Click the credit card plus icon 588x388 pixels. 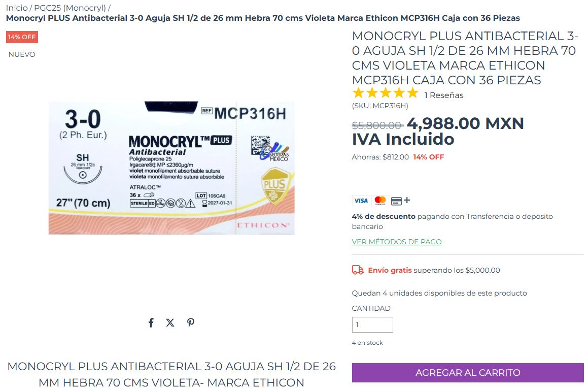click(x=400, y=201)
